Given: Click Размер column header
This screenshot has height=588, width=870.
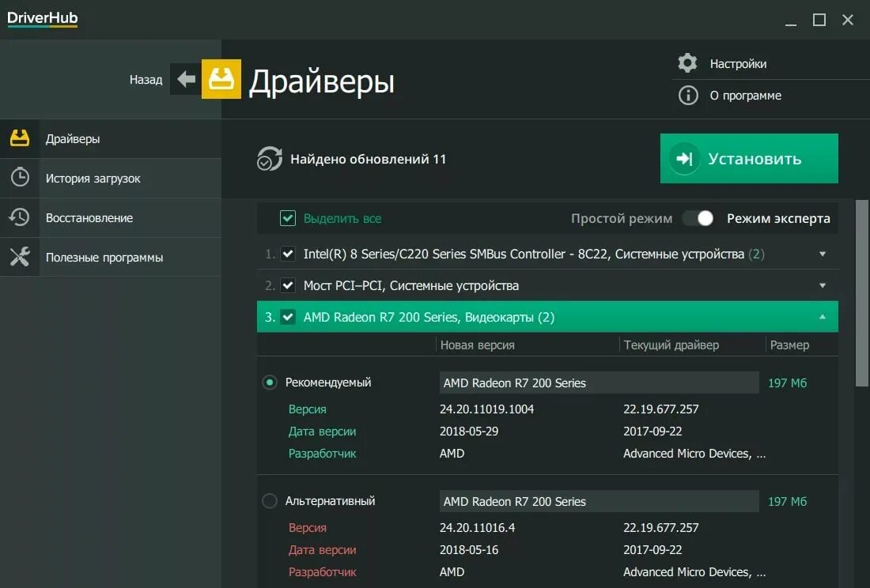Looking at the screenshot, I should 789,345.
